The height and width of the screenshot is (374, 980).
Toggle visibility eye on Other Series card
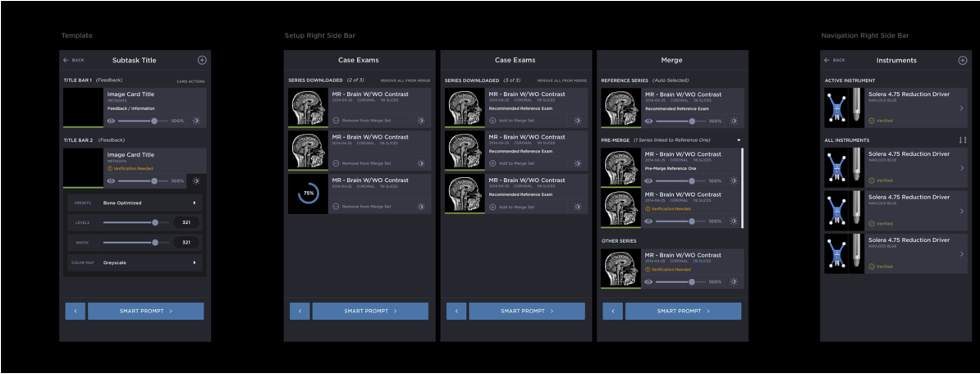(649, 281)
